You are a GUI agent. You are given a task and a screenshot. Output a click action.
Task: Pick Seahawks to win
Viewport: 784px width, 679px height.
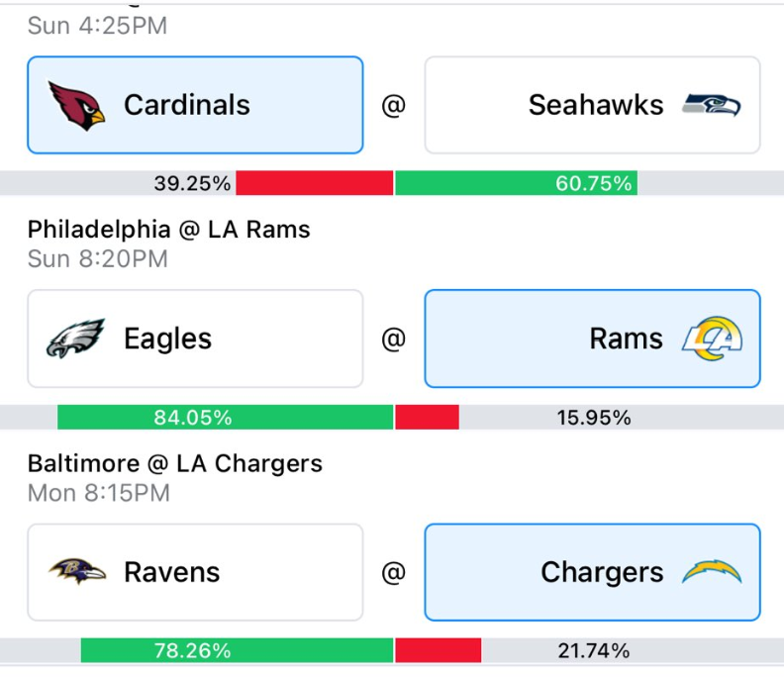593,105
